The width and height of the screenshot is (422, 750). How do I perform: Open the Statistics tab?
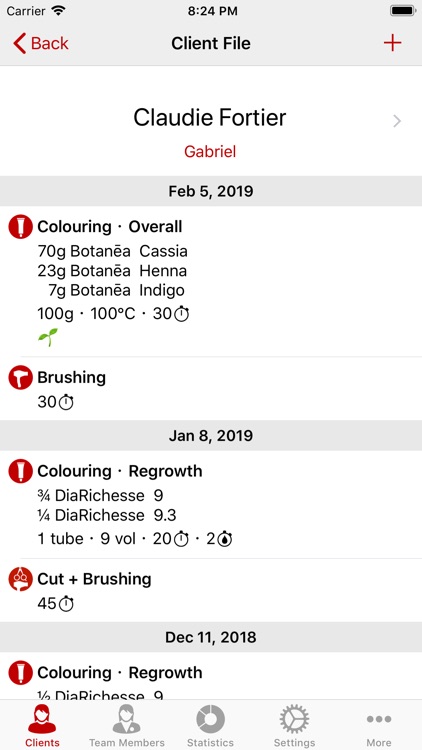(x=211, y=726)
